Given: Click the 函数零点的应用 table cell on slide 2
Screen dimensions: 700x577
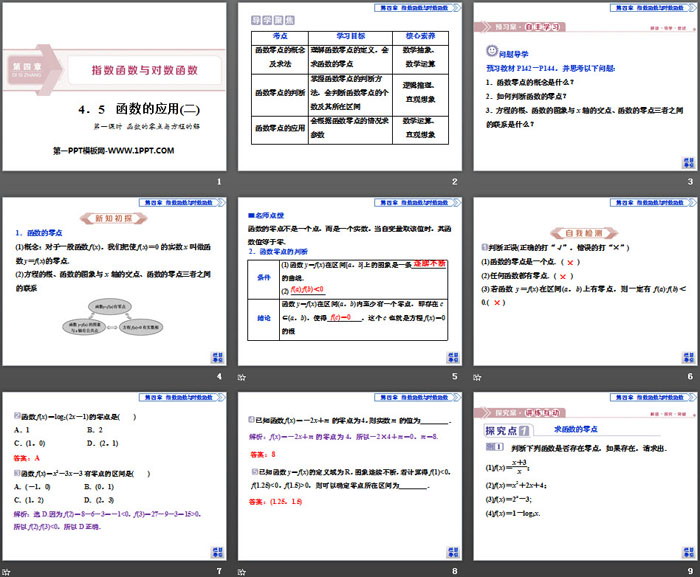Looking at the screenshot, I should 280,129.
